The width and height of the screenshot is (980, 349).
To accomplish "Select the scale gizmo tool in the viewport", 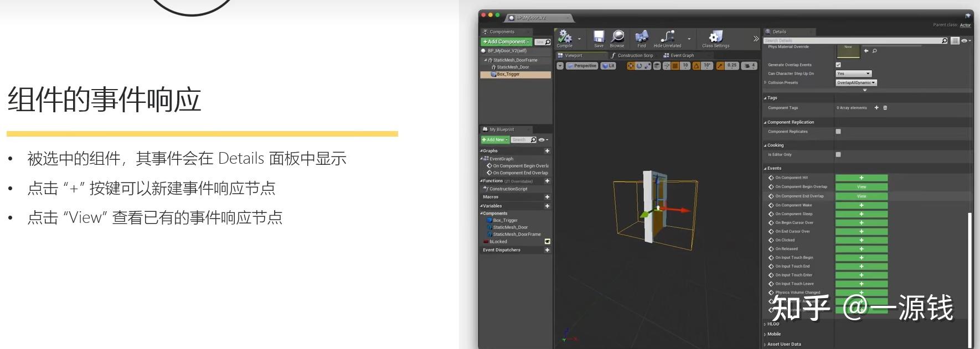I will tap(647, 66).
